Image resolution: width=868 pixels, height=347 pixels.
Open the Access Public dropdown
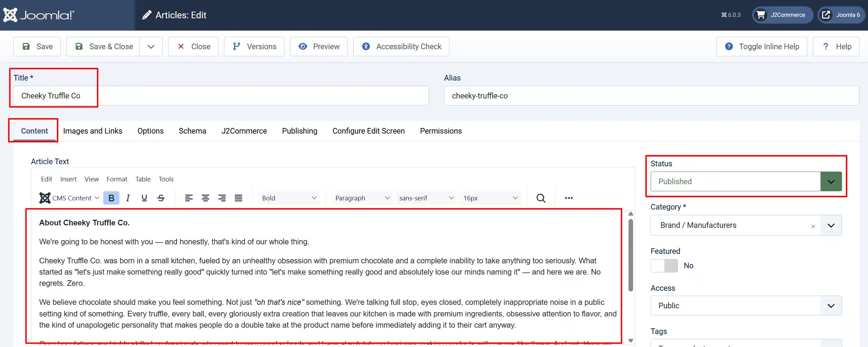[746, 306]
